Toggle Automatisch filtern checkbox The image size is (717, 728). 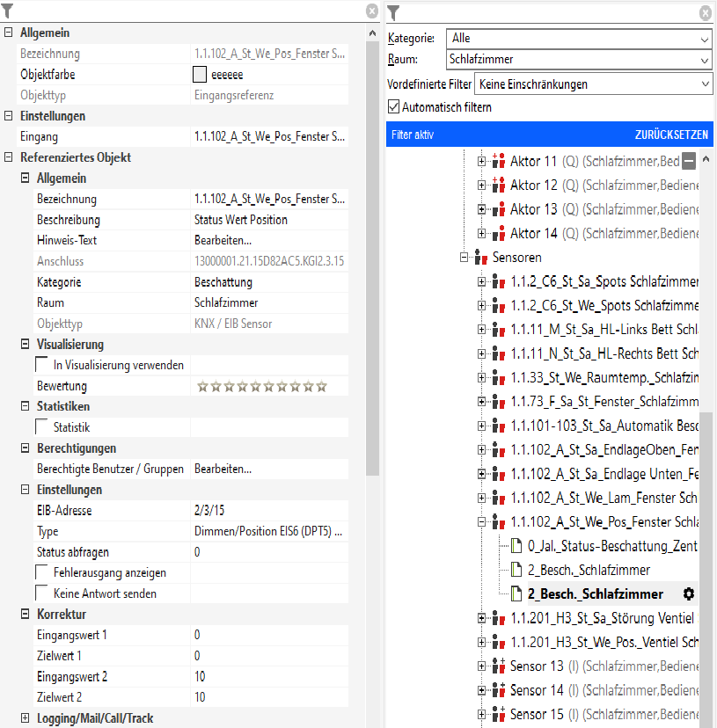click(x=393, y=106)
